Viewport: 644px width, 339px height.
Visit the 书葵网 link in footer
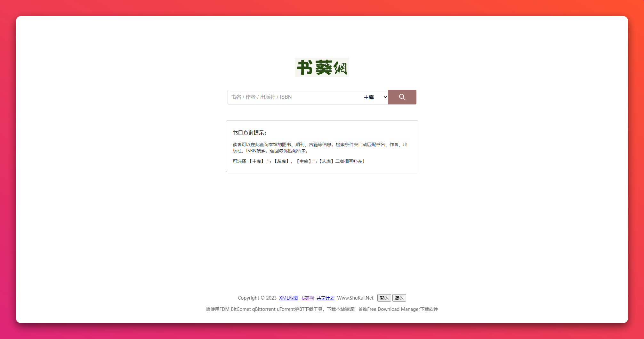(307, 298)
